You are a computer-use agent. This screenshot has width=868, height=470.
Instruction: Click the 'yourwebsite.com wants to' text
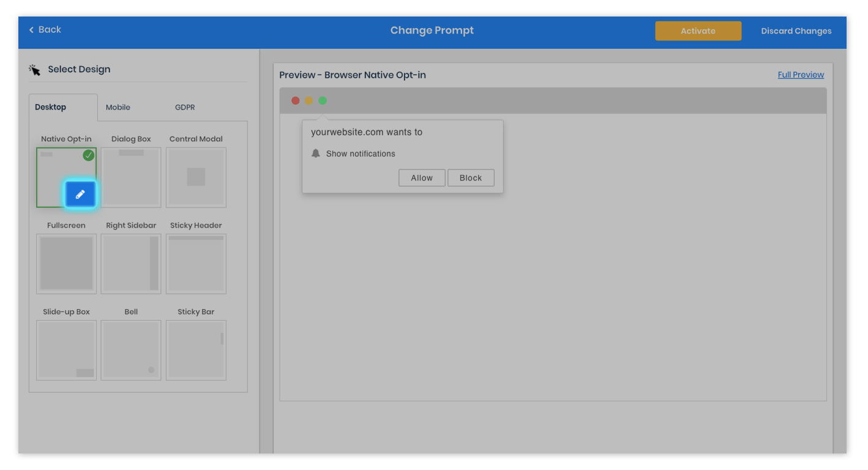coord(367,132)
